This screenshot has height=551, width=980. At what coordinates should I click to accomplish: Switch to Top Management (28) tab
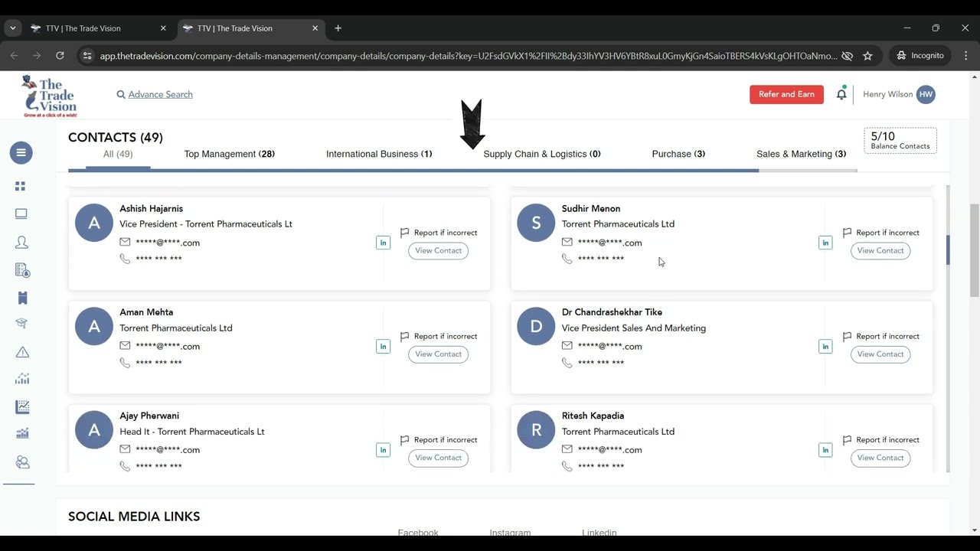point(229,154)
